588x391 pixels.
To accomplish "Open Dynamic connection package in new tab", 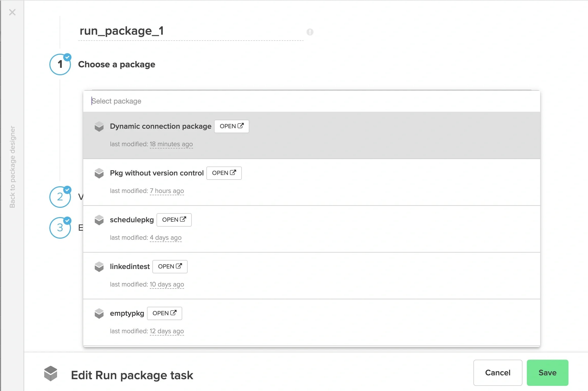I will 232,126.
